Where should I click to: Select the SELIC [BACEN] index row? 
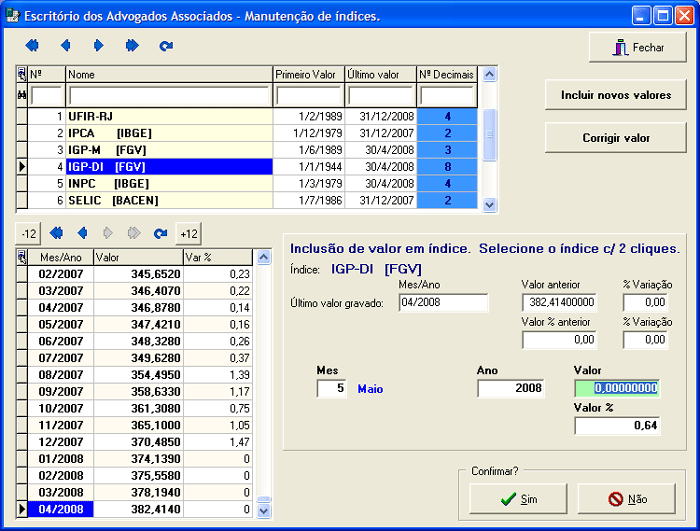click(246, 201)
